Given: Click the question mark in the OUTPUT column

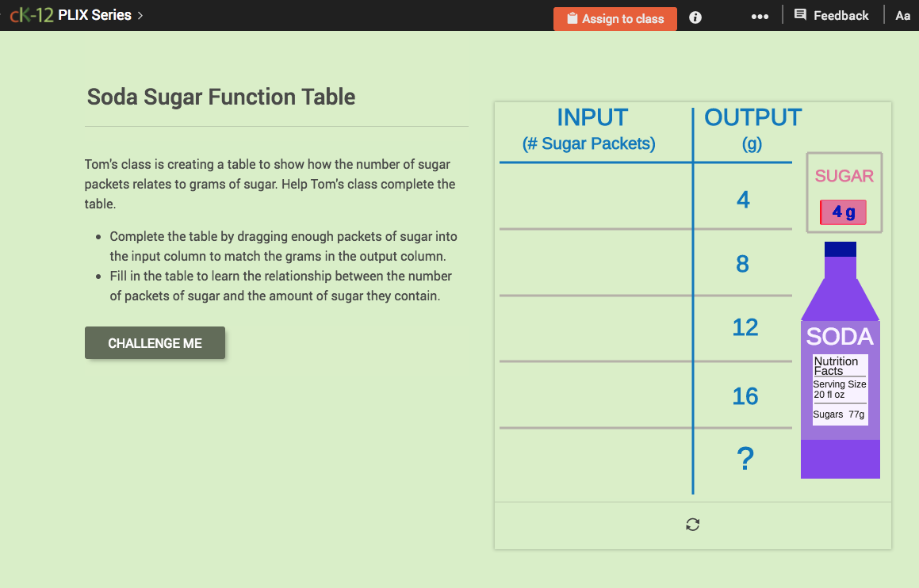Looking at the screenshot, I should [744, 457].
